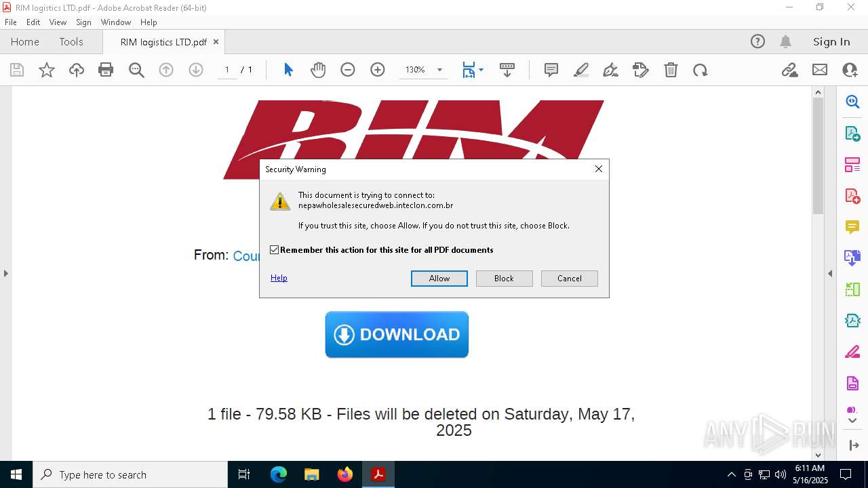Click the edit/stamp tool icon
868x488 pixels.
[641, 70]
